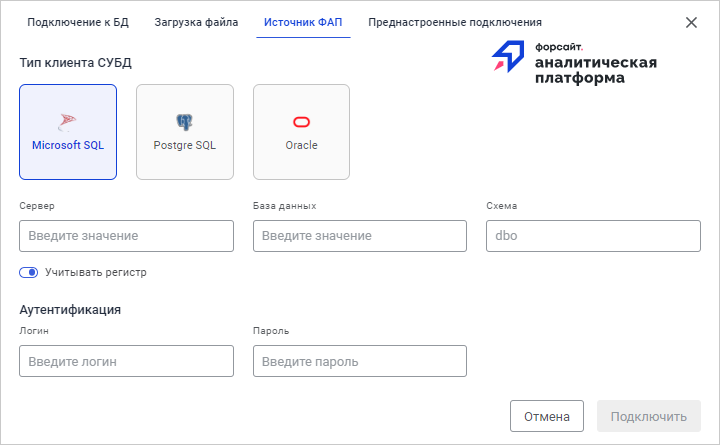Click the Форсайт platform logo
The image size is (720, 445).
pos(574,62)
